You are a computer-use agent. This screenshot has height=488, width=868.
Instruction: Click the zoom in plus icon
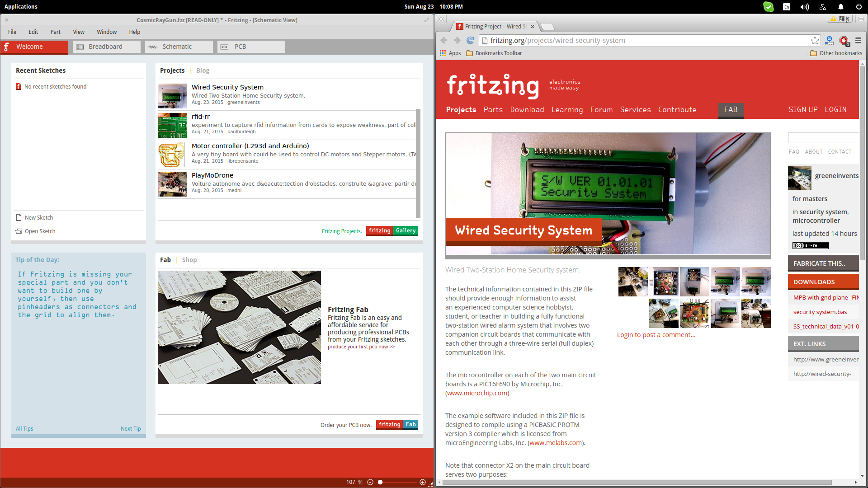pos(423,482)
